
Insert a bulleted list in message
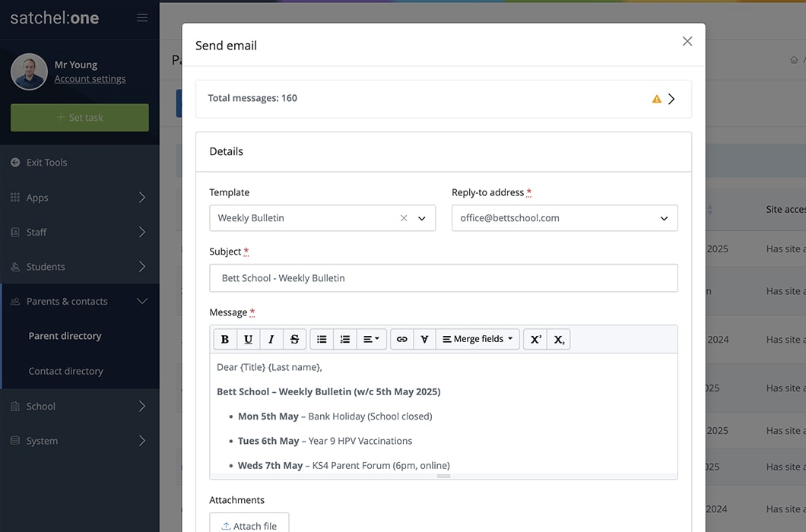322,339
